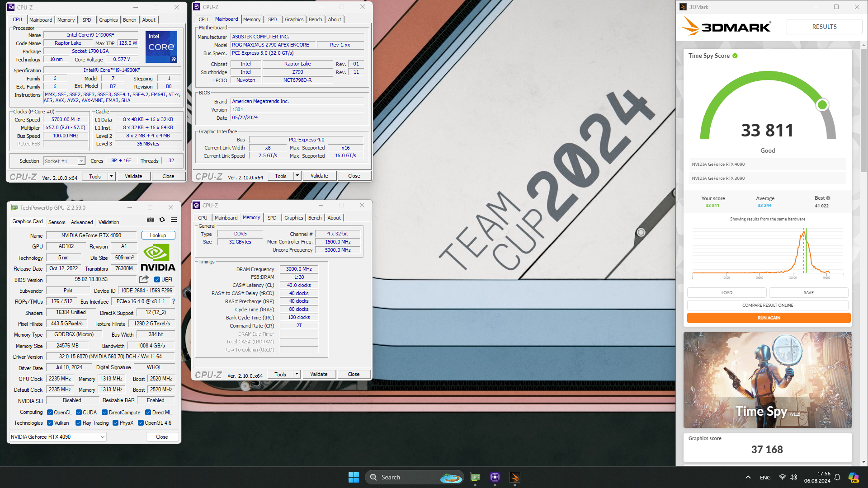This screenshot has width=868, height=488.
Task: Open the GPU-Z hamburger menu
Action: pyautogui.click(x=174, y=220)
